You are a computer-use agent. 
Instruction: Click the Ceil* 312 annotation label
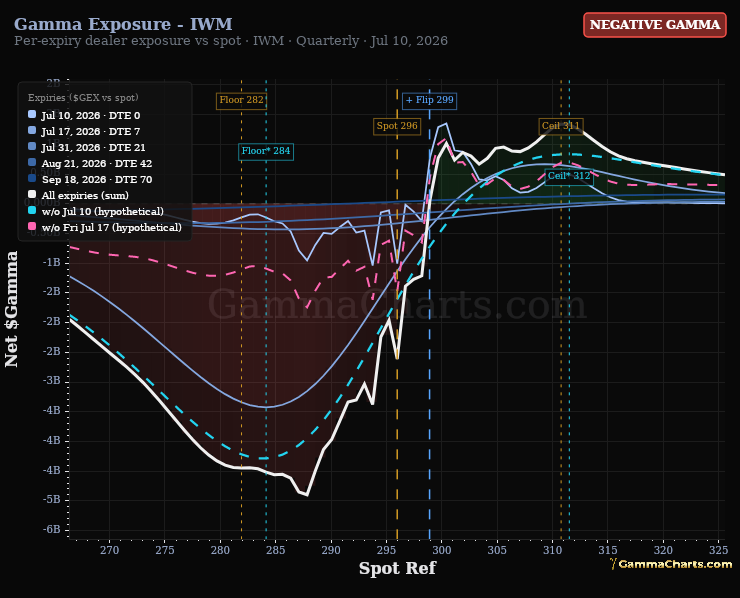(569, 176)
